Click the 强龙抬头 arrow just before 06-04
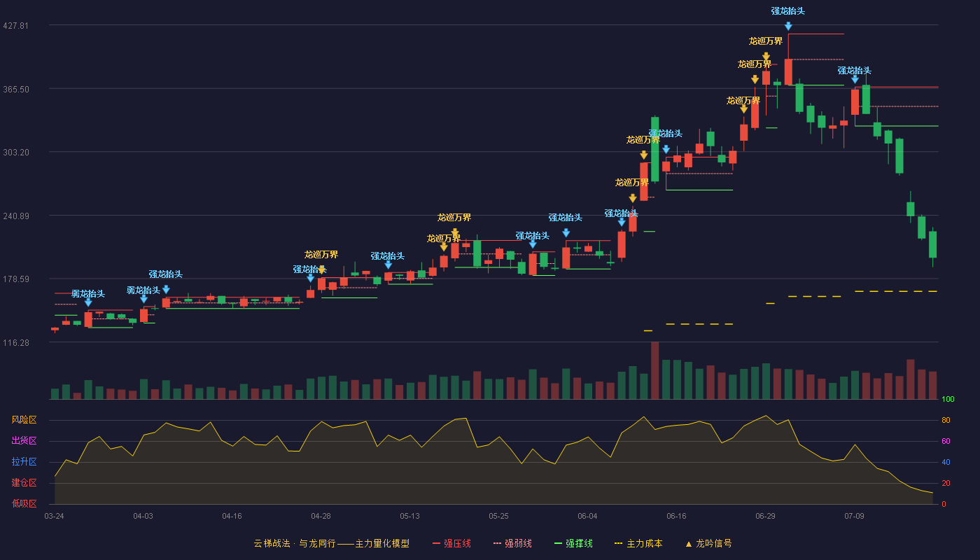 tap(566, 233)
